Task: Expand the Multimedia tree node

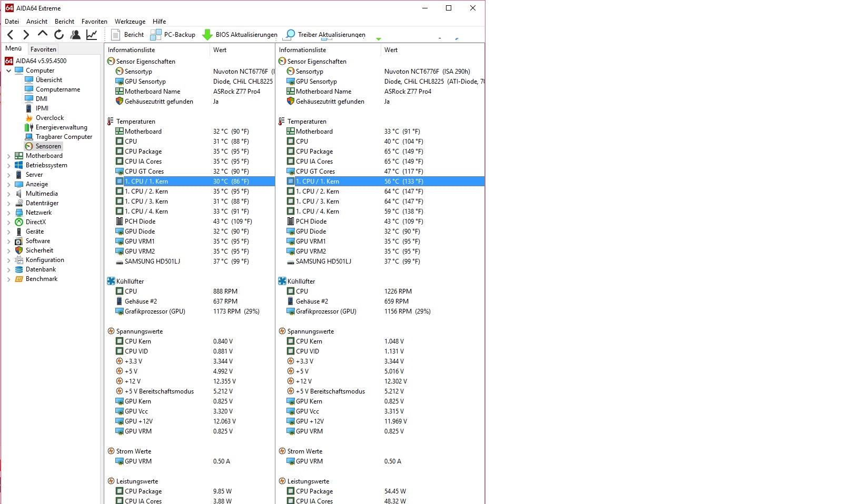Action: (x=8, y=194)
